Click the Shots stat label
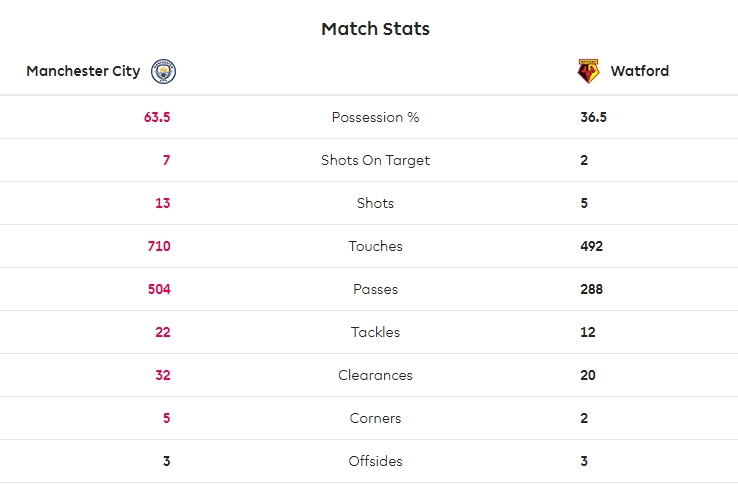 (x=375, y=203)
